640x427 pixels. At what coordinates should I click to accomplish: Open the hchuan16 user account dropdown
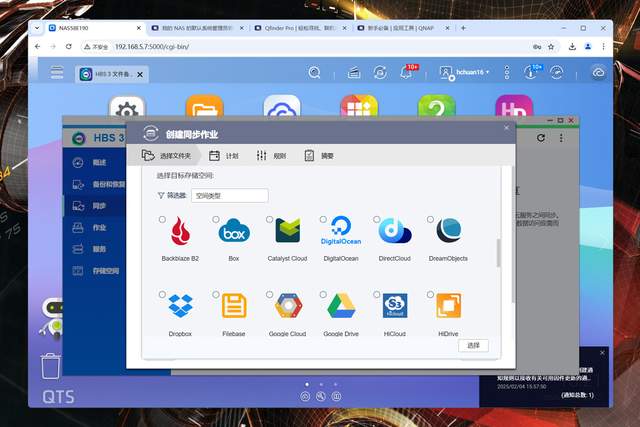pos(464,73)
